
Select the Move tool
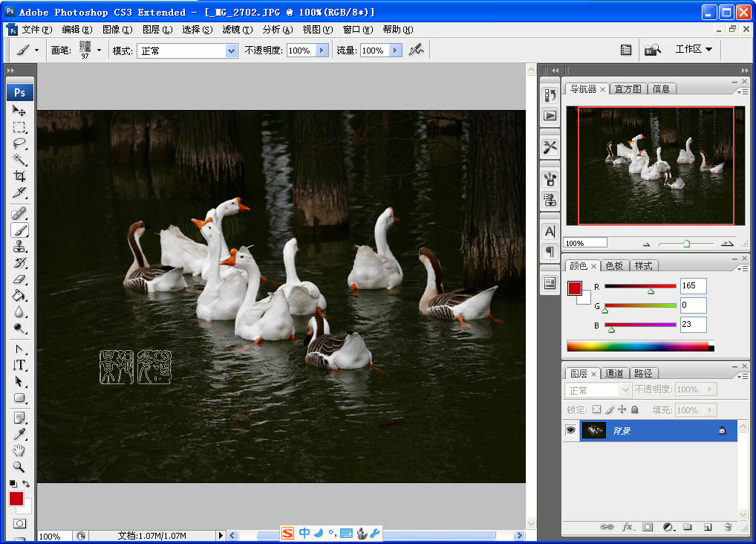[19, 111]
